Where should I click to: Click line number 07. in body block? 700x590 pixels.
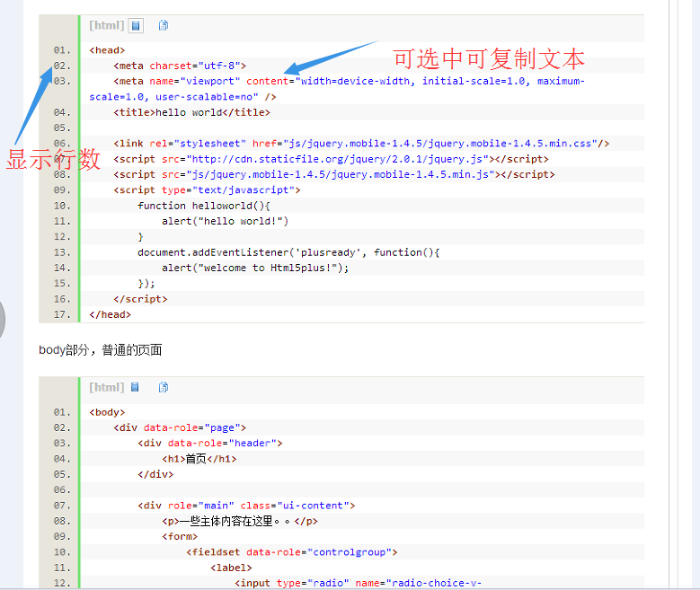(62, 506)
